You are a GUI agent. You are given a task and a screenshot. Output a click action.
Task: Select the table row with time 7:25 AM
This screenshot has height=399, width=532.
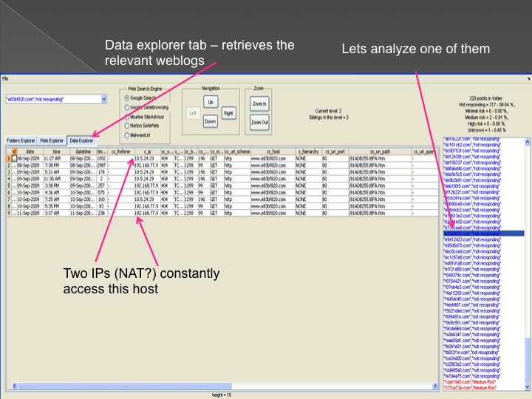(222, 199)
